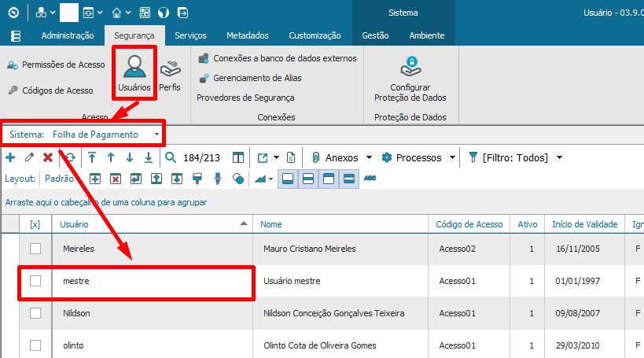Go to next record arrow
This screenshot has width=644, height=358.
pyautogui.click(x=130, y=157)
